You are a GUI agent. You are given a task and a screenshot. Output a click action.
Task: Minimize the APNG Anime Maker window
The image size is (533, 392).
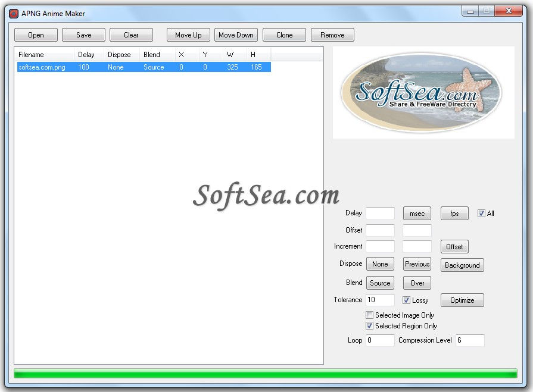coord(470,11)
